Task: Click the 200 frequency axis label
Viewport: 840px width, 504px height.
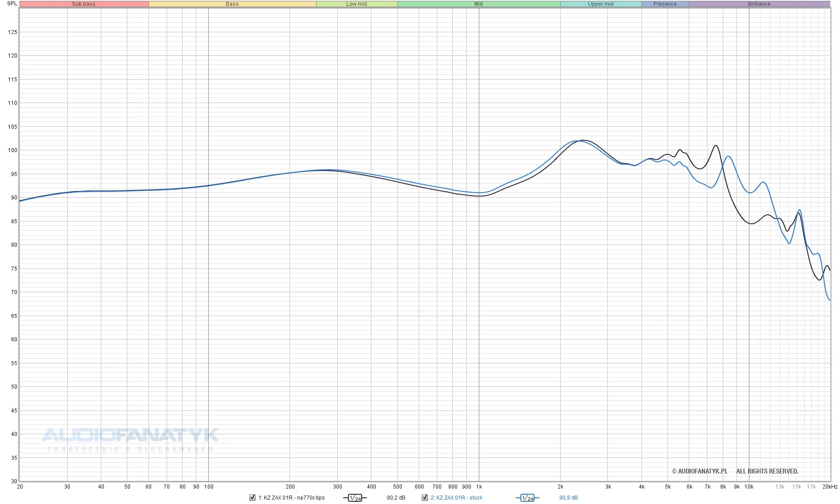Action: point(290,487)
